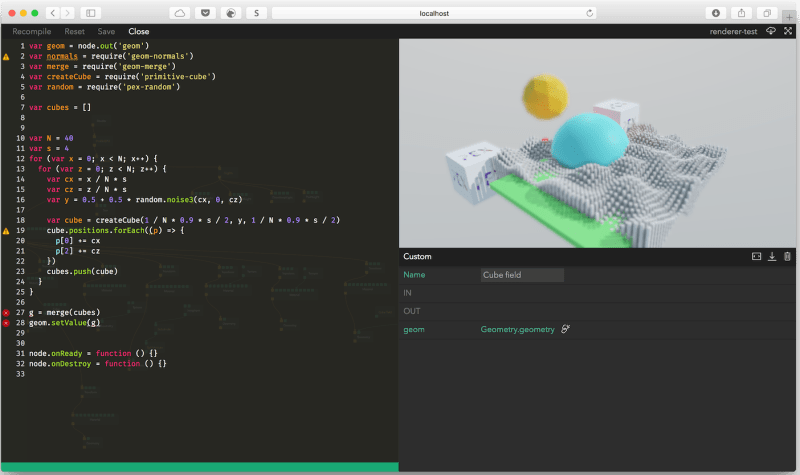The height and width of the screenshot is (475, 800).
Task: Save the node code
Action: pos(106,32)
